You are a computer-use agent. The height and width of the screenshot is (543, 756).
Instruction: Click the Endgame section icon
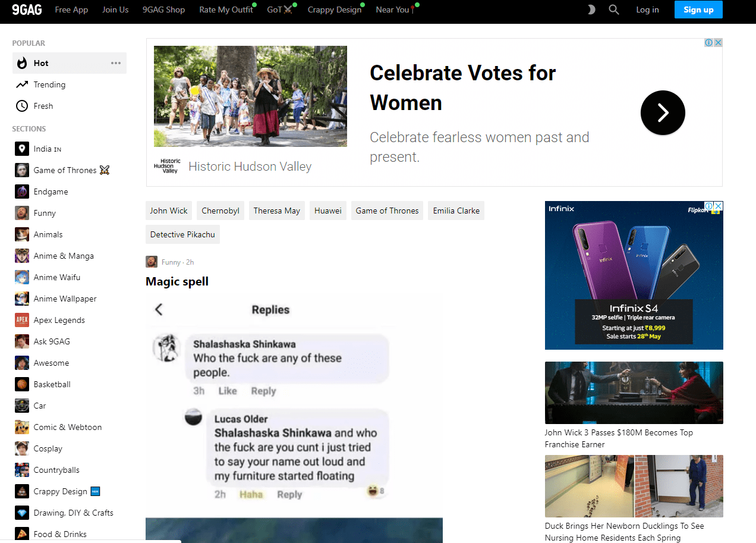click(x=22, y=192)
